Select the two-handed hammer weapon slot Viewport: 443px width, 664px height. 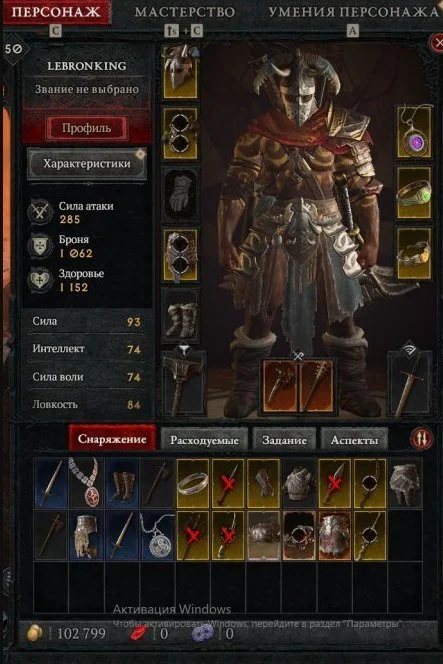point(183,384)
